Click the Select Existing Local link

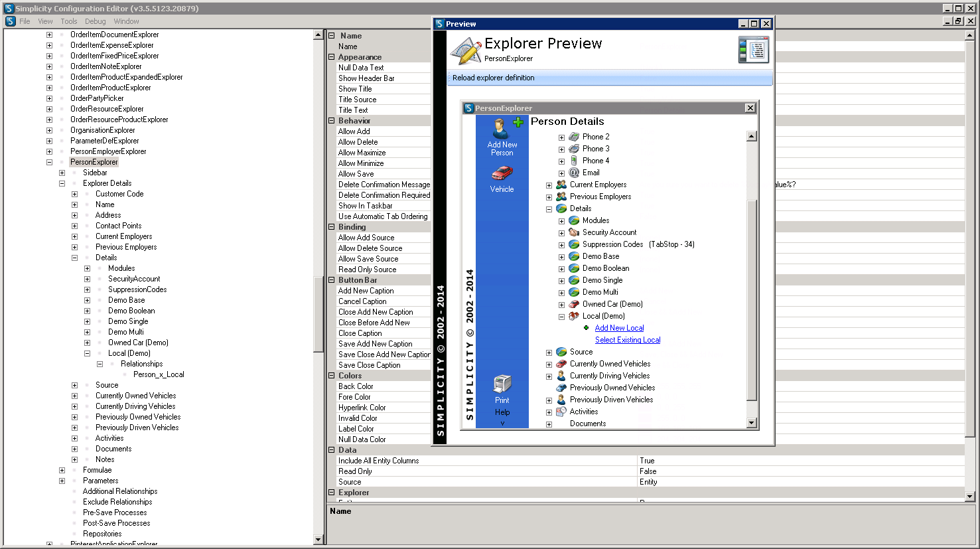(x=628, y=340)
